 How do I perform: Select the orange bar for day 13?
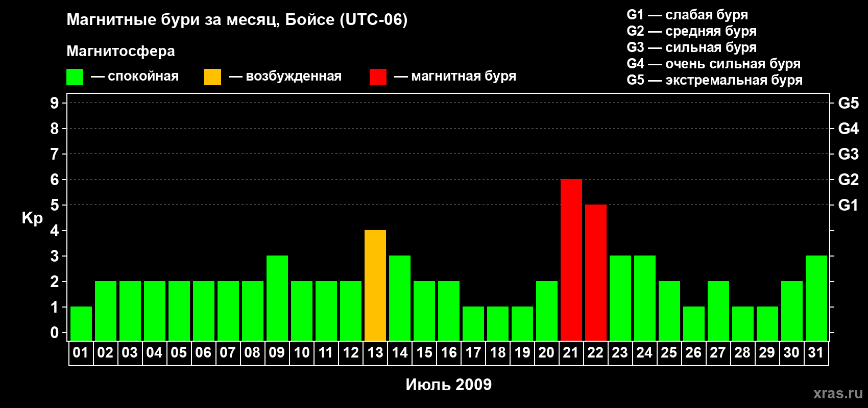375,286
